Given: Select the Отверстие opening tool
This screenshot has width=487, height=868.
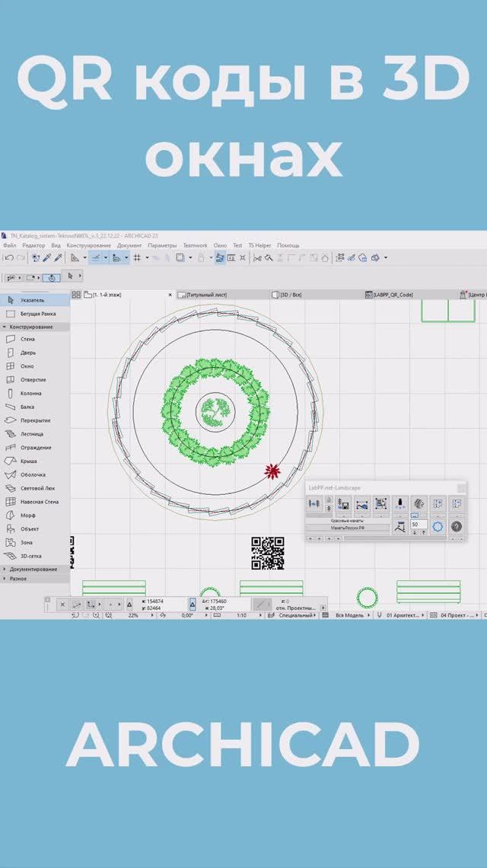Looking at the screenshot, I should pos(34,380).
